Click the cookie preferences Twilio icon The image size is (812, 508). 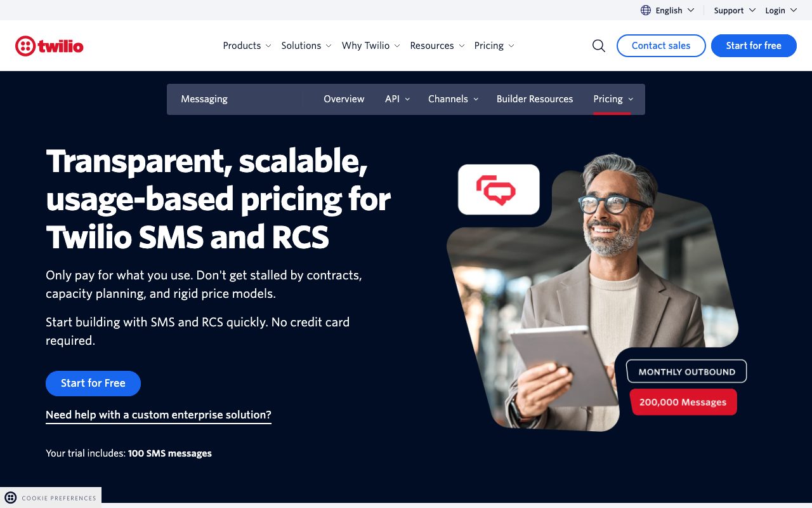click(x=10, y=498)
